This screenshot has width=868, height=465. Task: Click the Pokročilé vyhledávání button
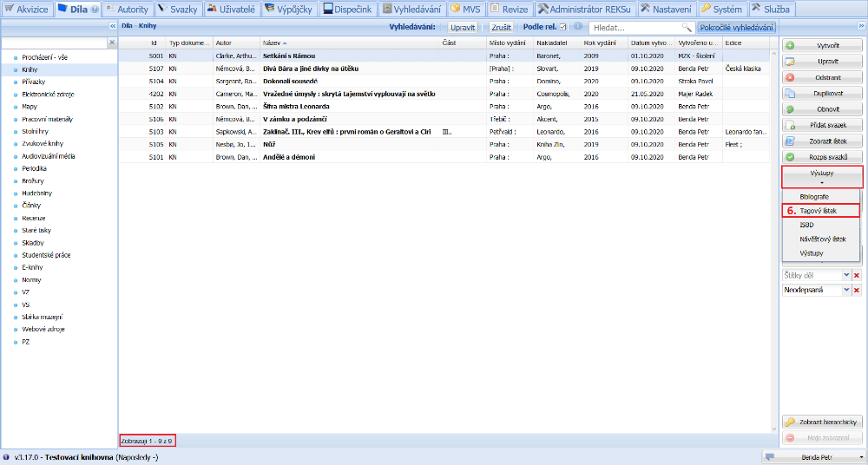point(736,28)
